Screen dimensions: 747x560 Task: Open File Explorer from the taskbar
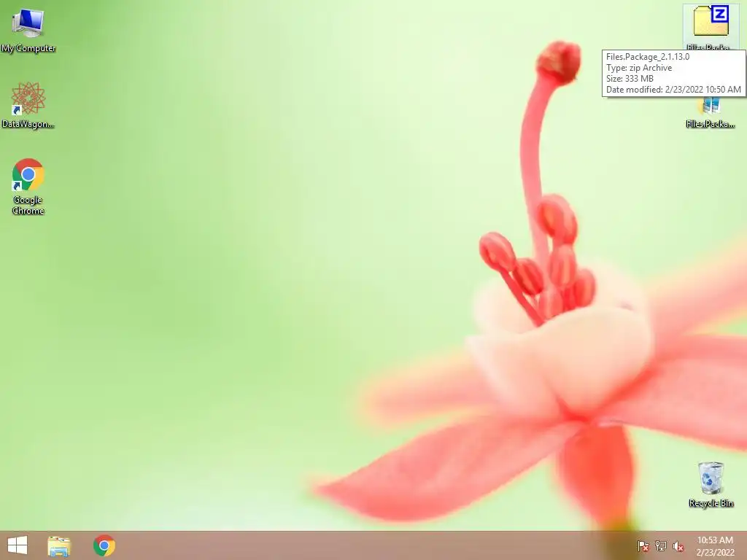(59, 545)
